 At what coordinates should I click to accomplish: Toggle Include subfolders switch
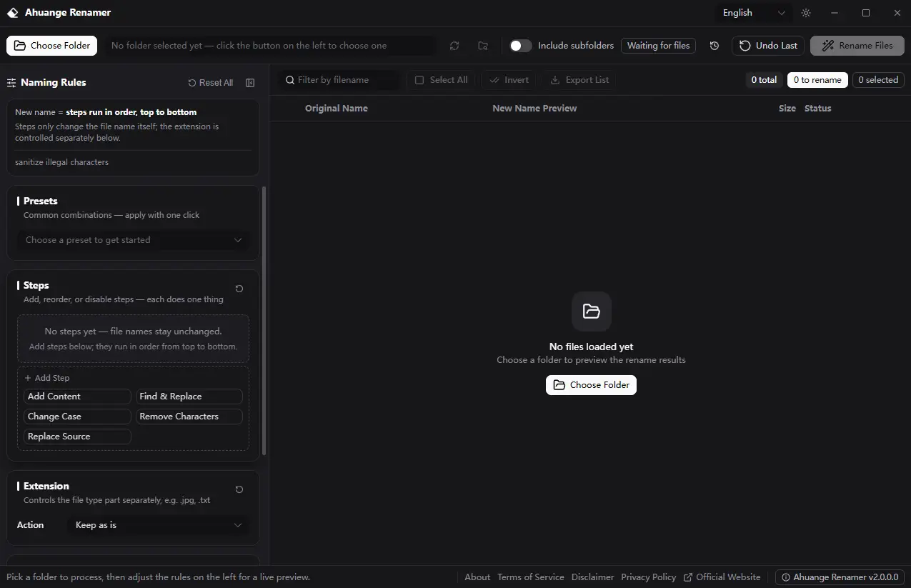coord(521,46)
